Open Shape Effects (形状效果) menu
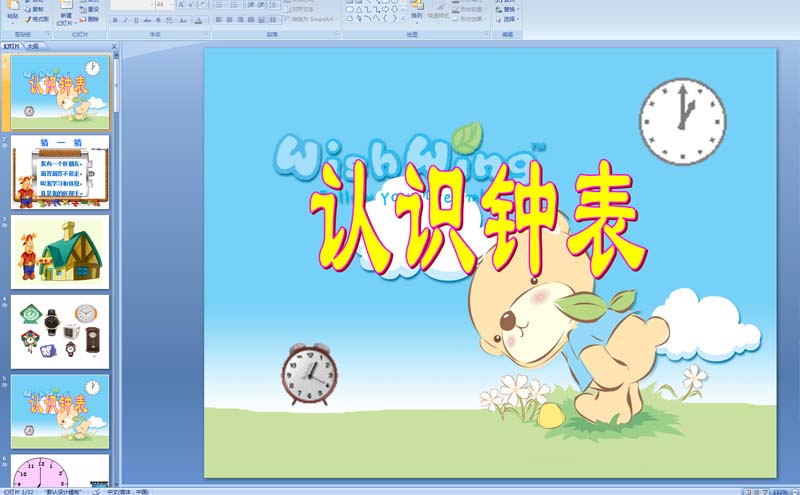The height and width of the screenshot is (495, 800). point(469,19)
